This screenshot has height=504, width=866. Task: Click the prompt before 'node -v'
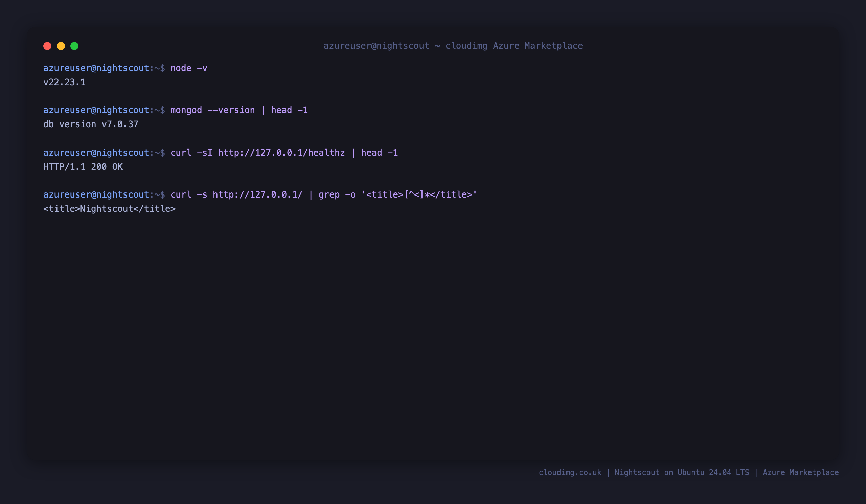tap(104, 68)
